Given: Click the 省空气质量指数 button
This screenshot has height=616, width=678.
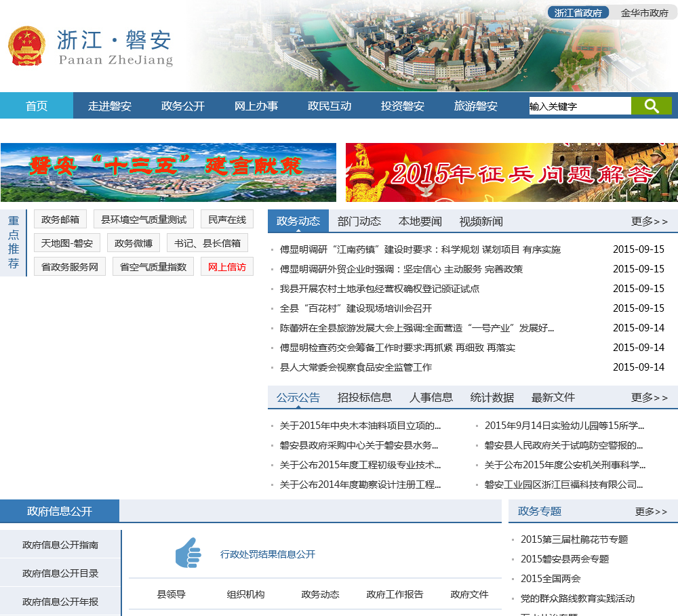Looking at the screenshot, I should [153, 267].
